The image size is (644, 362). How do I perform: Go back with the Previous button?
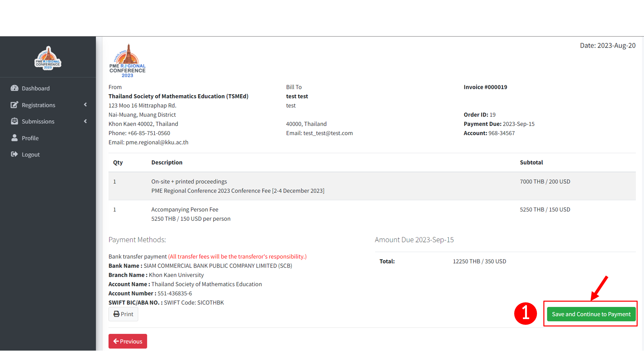128,341
